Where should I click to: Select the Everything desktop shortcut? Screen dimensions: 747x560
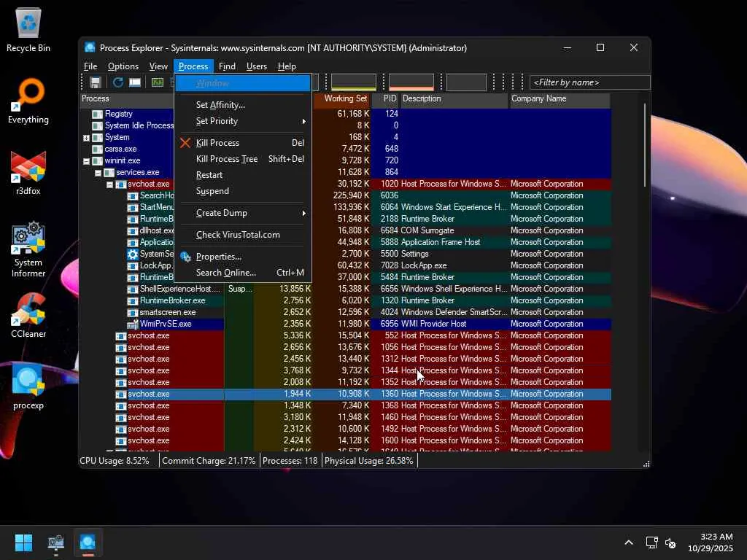pyautogui.click(x=28, y=101)
